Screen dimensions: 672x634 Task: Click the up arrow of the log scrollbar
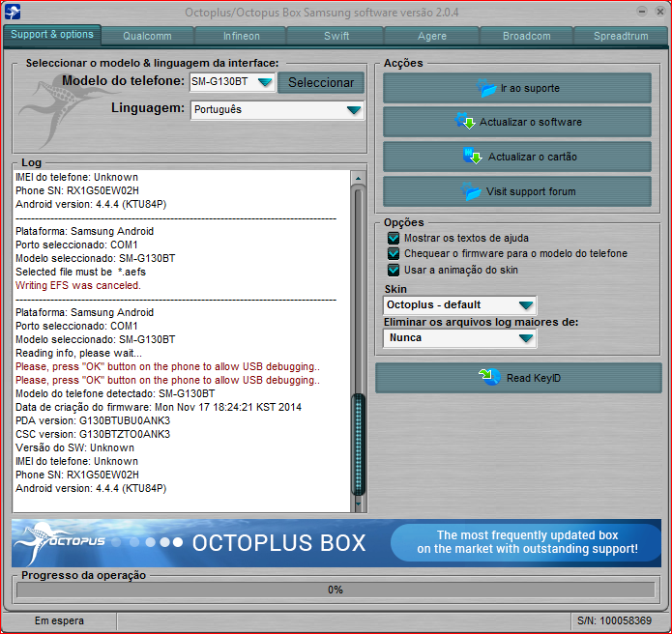(359, 178)
